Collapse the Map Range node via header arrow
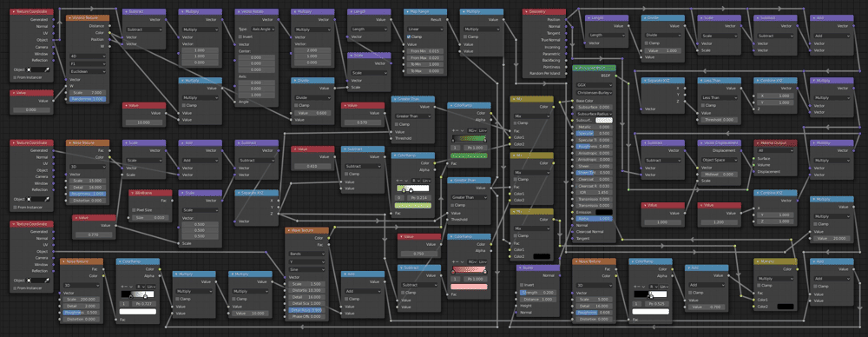 (x=407, y=11)
